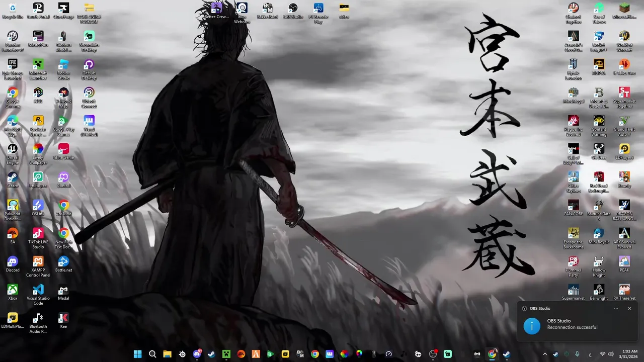Open the MasterPlus desktop shortcut
The width and height of the screenshot is (644, 362).
click(x=38, y=39)
